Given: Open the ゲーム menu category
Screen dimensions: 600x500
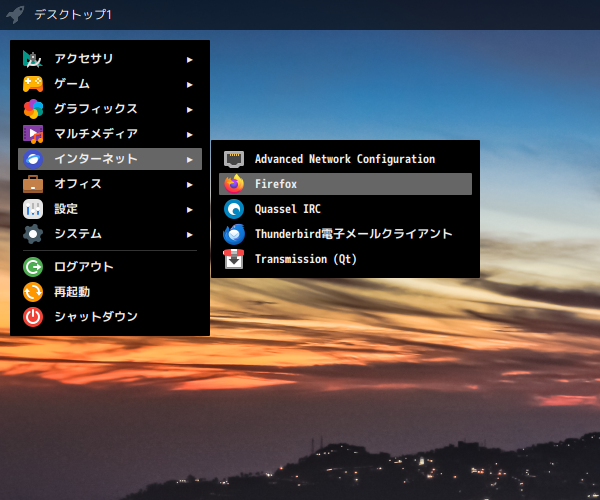Looking at the screenshot, I should point(110,84).
